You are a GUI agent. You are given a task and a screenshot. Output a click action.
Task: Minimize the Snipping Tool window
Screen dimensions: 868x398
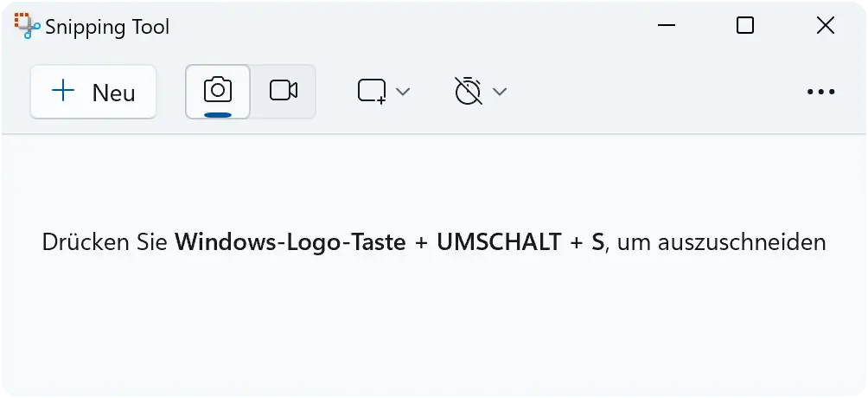667,25
